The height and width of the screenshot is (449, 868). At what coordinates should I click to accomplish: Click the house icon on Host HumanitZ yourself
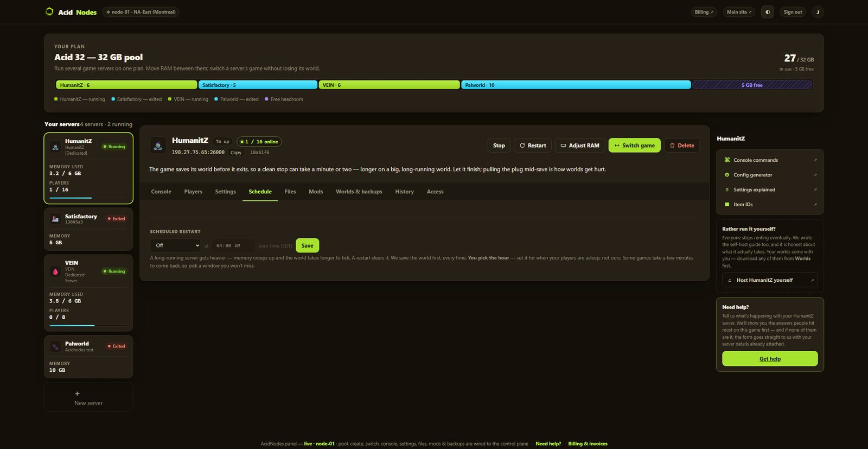tap(730, 280)
